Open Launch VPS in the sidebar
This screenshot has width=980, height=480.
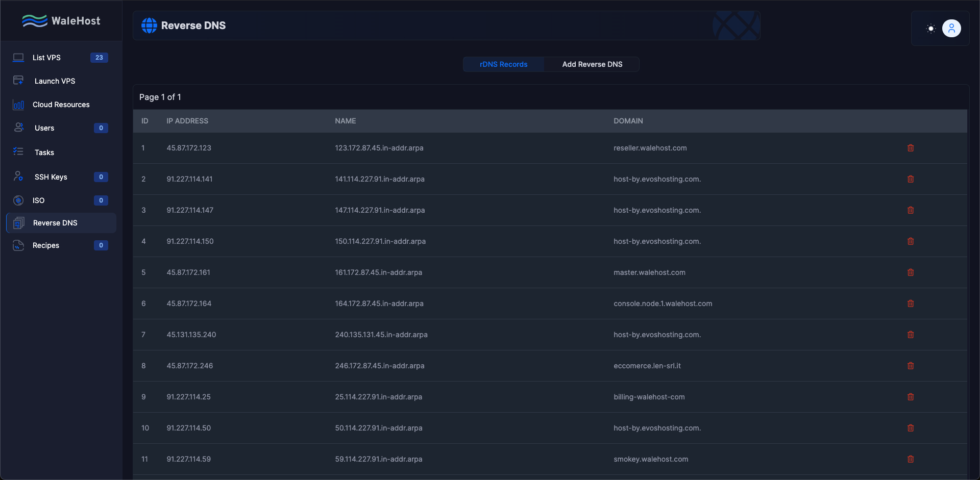[x=61, y=81]
